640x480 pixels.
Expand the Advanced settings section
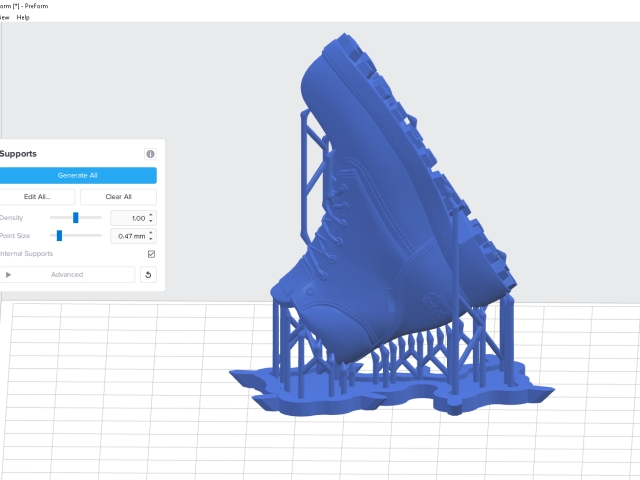click(67, 275)
